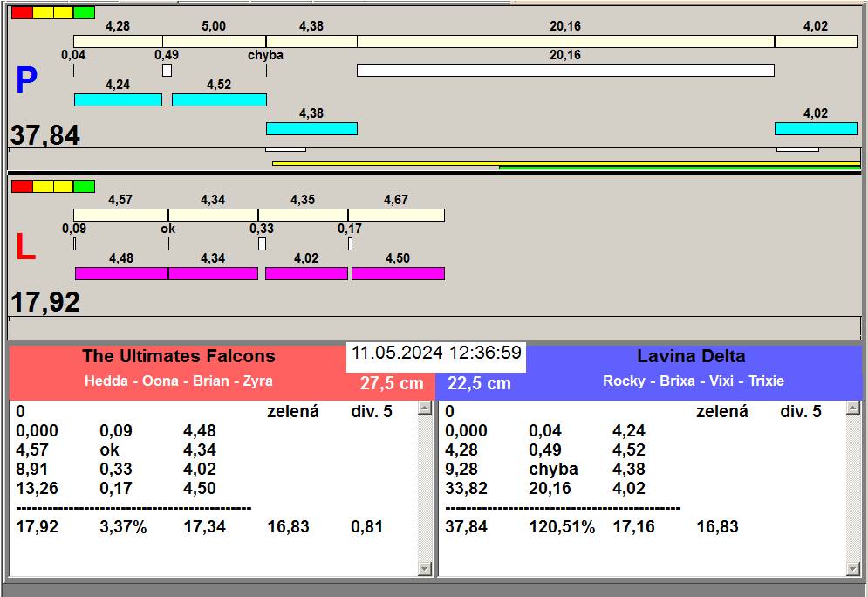Click the magenta 4,50 run bar
This screenshot has height=597, width=868.
pyautogui.click(x=398, y=273)
